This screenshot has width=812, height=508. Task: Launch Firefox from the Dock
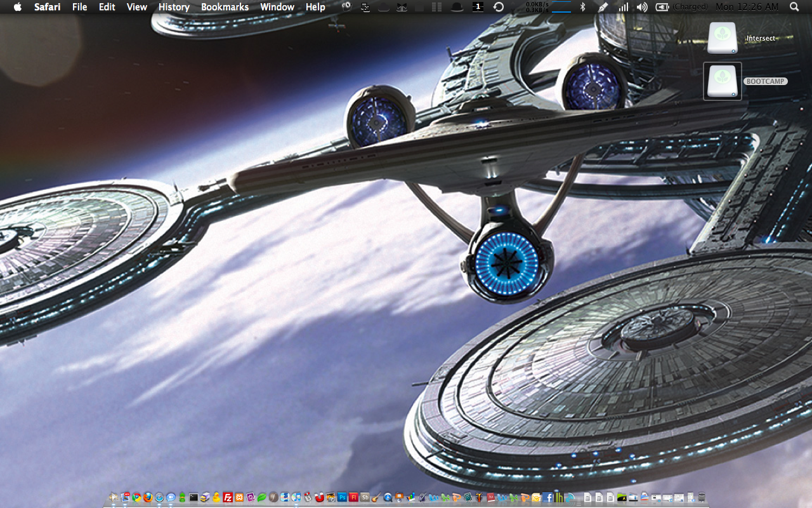148,497
